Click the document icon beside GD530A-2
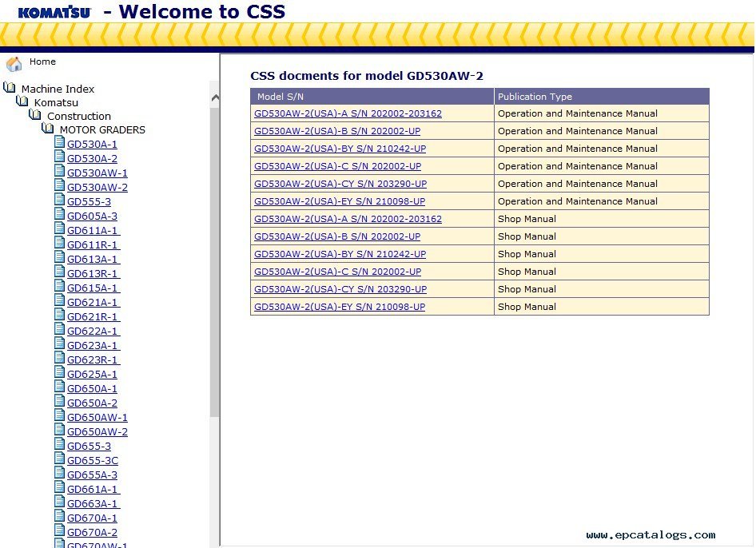The height and width of the screenshot is (548, 756). tap(59, 157)
